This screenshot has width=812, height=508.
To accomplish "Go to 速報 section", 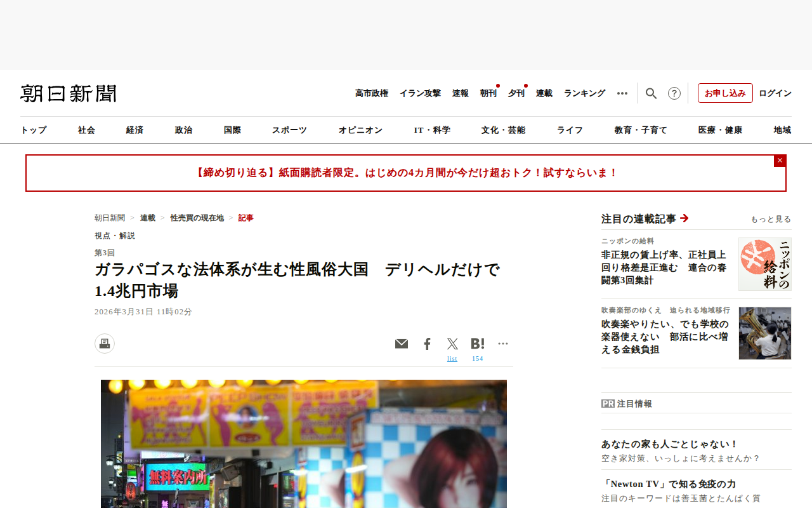I will [461, 93].
